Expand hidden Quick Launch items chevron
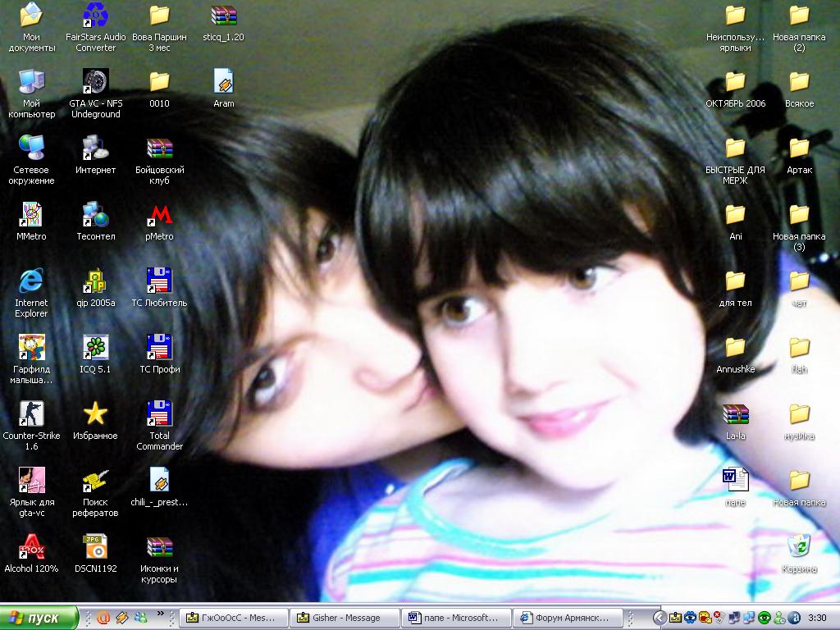This screenshot has width=840, height=630. (161, 614)
